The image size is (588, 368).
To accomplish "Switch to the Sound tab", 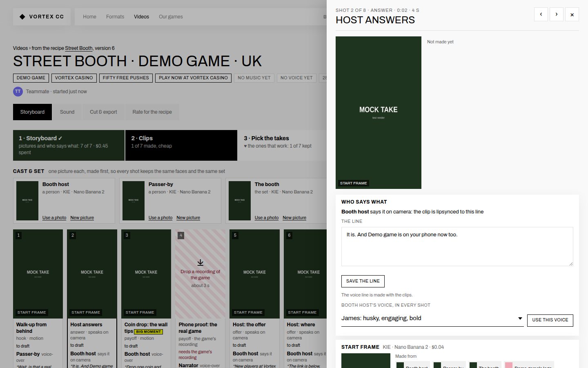I will 67,112.
